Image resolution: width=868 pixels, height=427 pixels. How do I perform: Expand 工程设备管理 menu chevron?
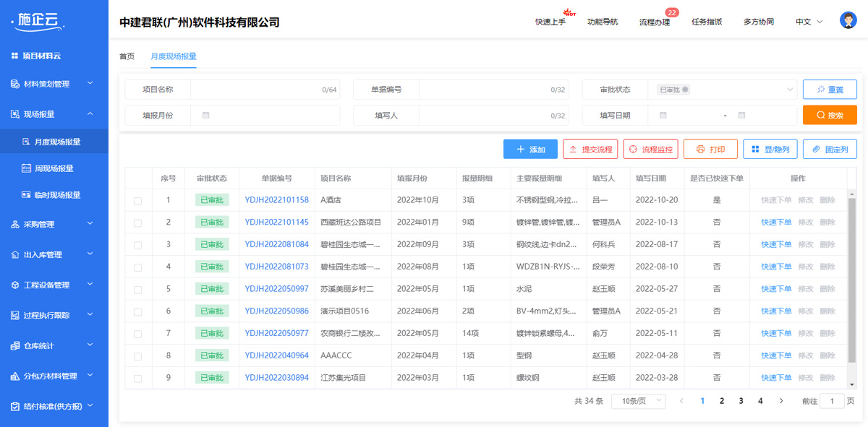point(90,285)
